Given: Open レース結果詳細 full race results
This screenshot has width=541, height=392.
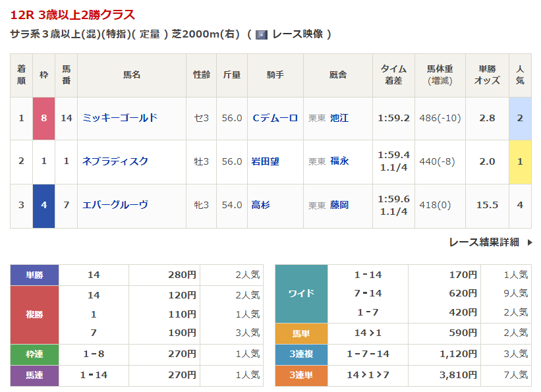Looking at the screenshot, I should 484,242.
